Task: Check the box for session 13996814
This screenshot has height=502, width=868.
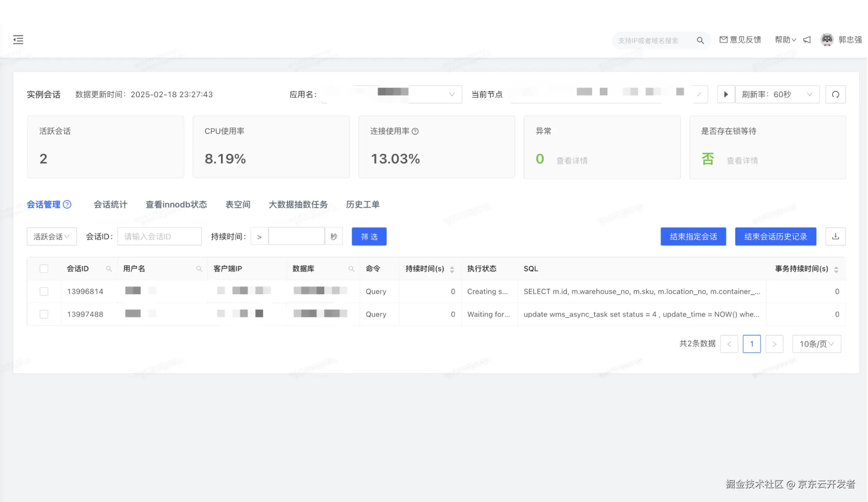Action: pos(44,292)
